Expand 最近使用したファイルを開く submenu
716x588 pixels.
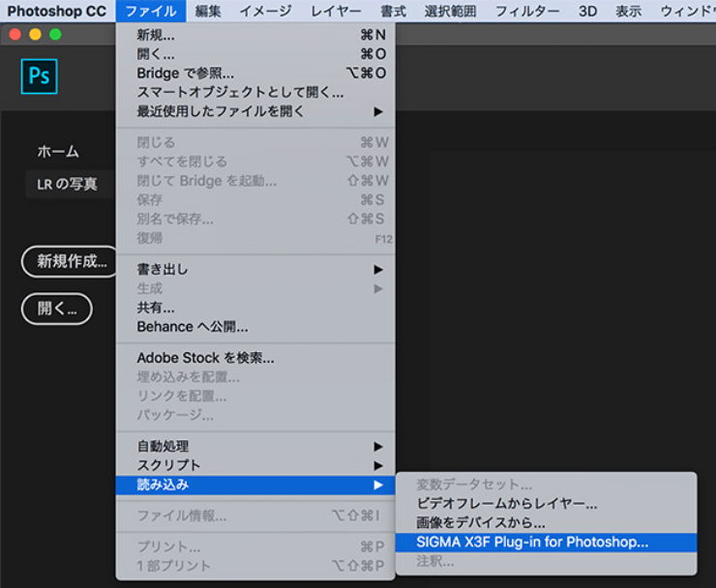click(255, 112)
